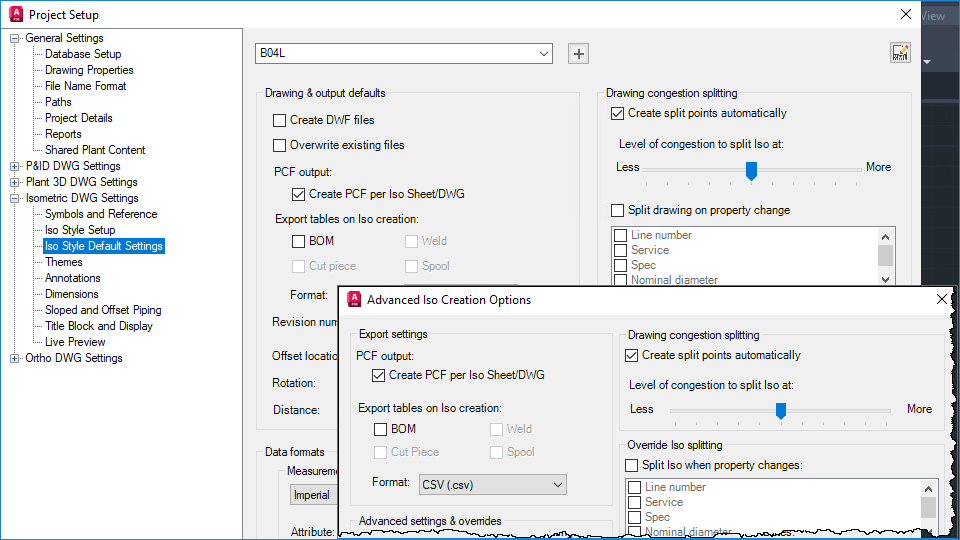The image size is (960, 540).
Task: Select Reports in the tree
Action: pos(63,133)
